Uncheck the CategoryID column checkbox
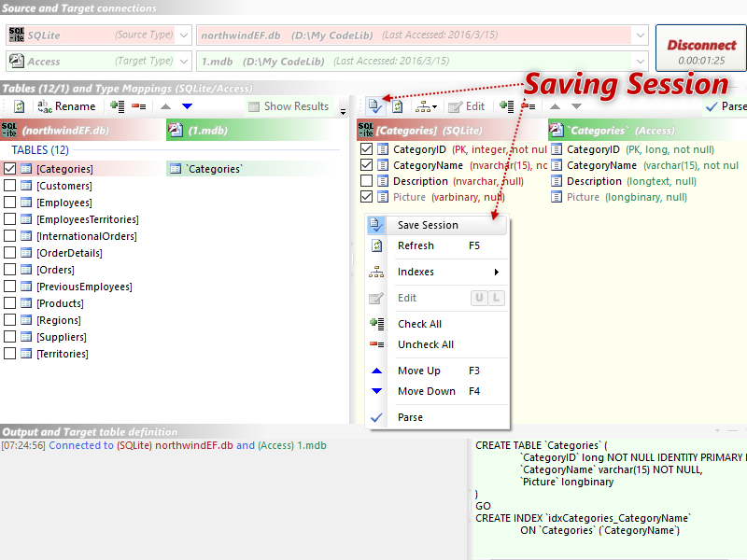This screenshot has height=560, width=747. 366,149
